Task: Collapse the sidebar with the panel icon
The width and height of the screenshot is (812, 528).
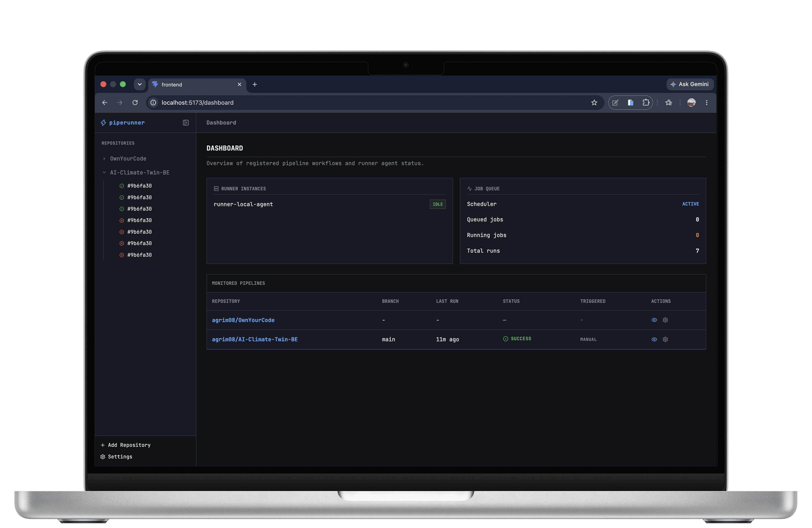Action: click(186, 122)
